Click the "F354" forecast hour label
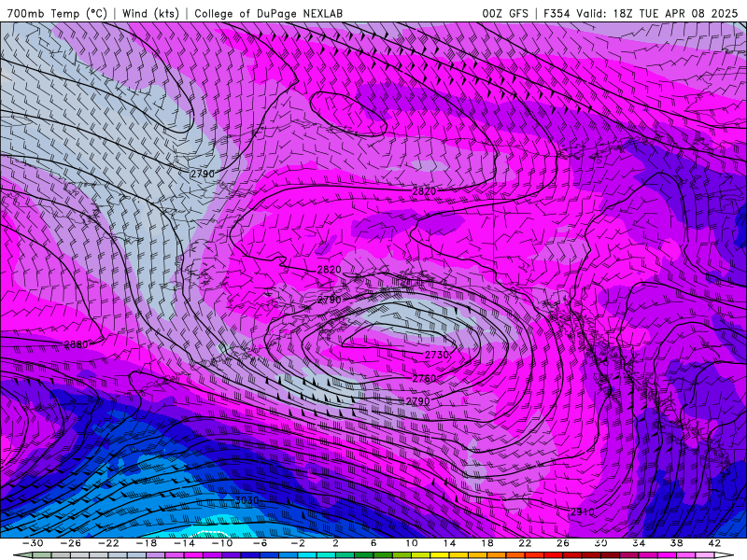The width and height of the screenshot is (747, 560). [557, 13]
